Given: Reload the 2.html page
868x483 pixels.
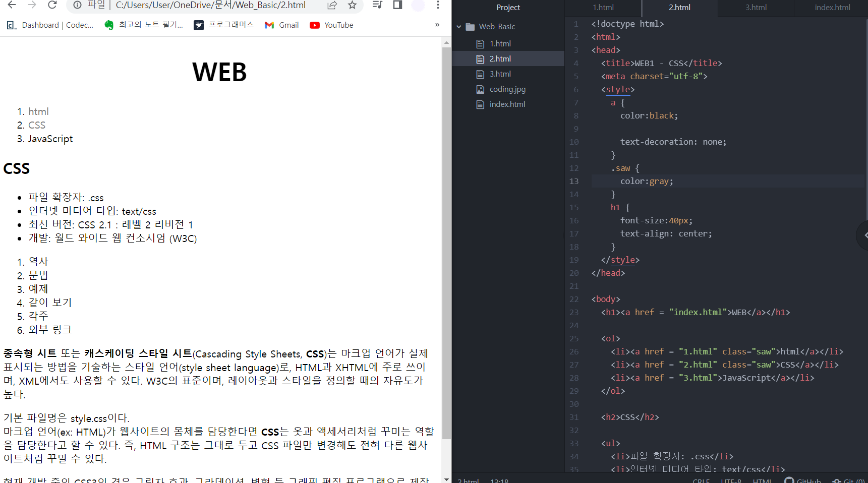Looking at the screenshot, I should 52,5.
